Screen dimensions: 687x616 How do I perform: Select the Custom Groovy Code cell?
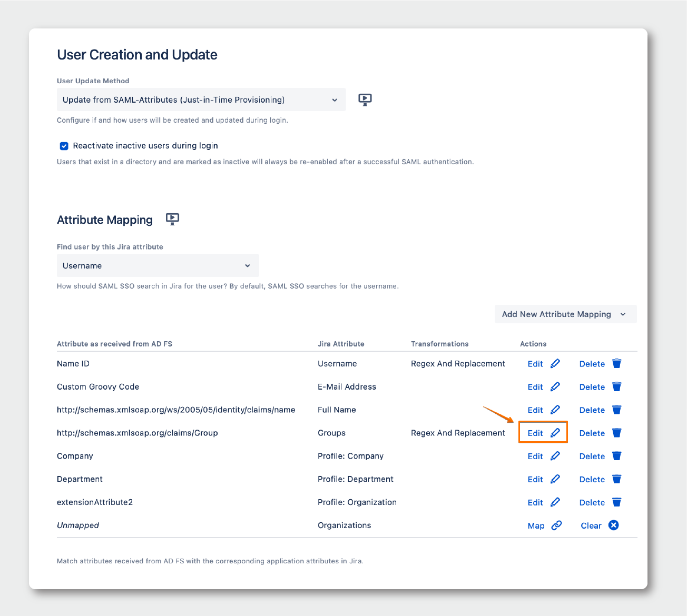(98, 387)
